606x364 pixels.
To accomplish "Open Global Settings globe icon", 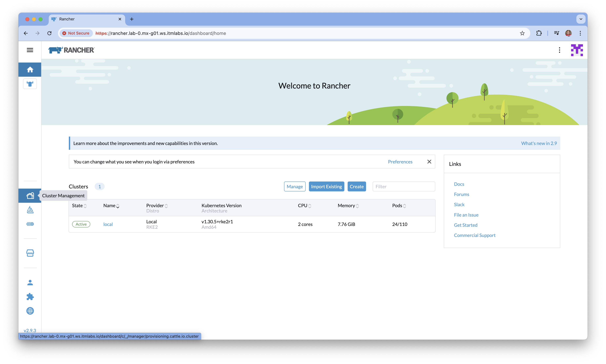I will 30,311.
